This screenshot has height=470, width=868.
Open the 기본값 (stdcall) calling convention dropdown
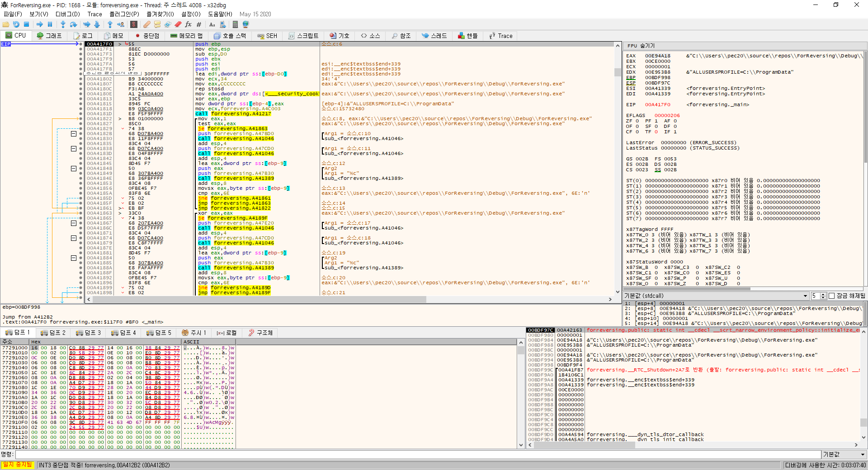coord(716,296)
